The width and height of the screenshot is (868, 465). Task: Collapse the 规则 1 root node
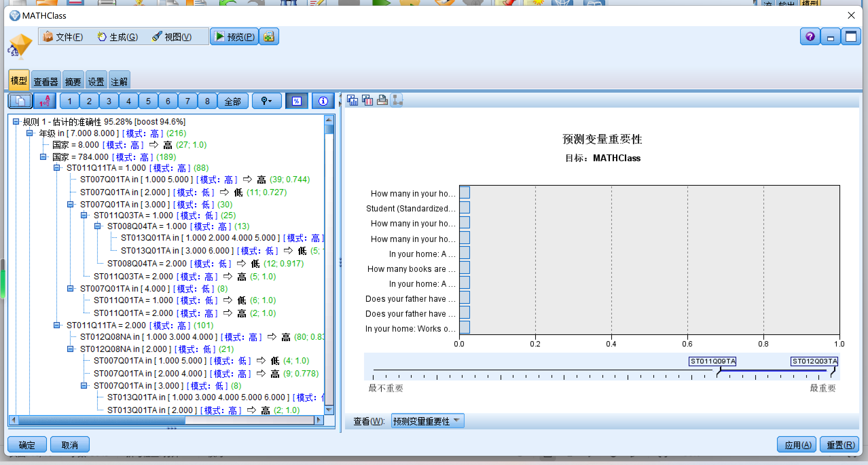tap(16, 122)
